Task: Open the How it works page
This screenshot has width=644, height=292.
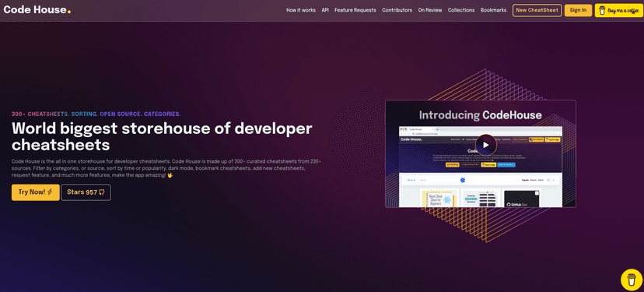Action: coord(301,10)
